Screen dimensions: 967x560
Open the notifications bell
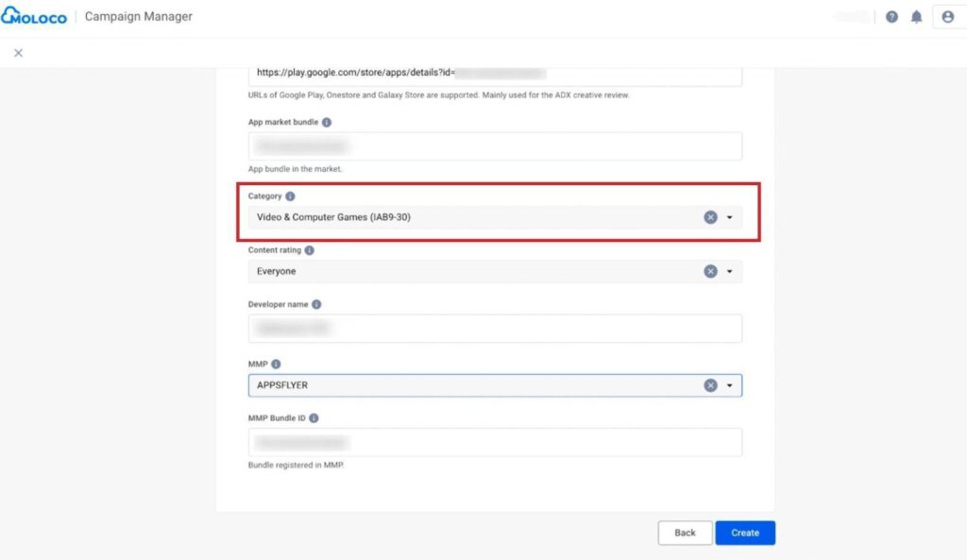(916, 17)
